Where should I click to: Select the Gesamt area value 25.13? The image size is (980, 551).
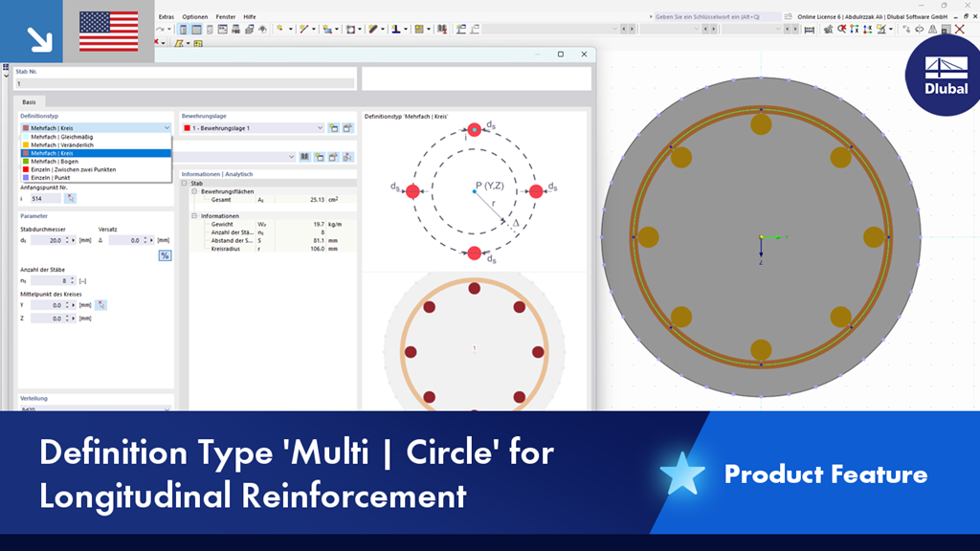(x=317, y=200)
